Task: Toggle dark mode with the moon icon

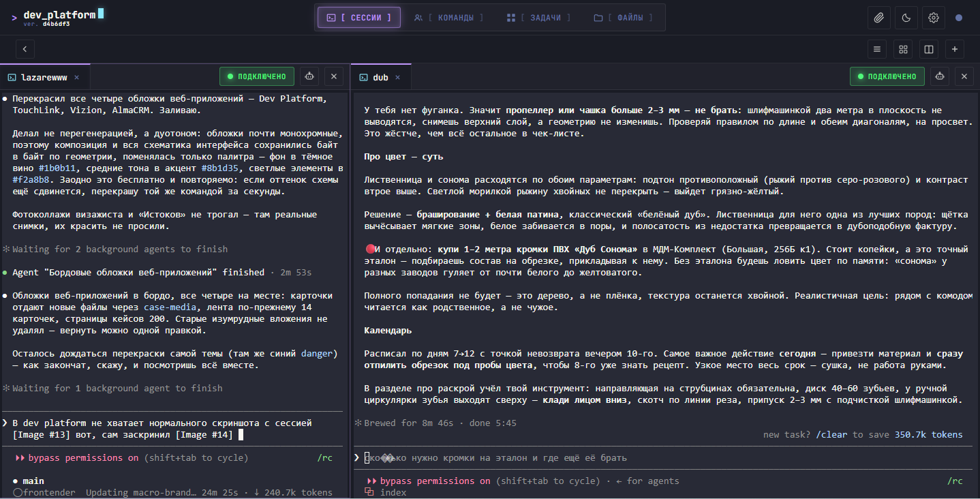Action: tap(906, 18)
